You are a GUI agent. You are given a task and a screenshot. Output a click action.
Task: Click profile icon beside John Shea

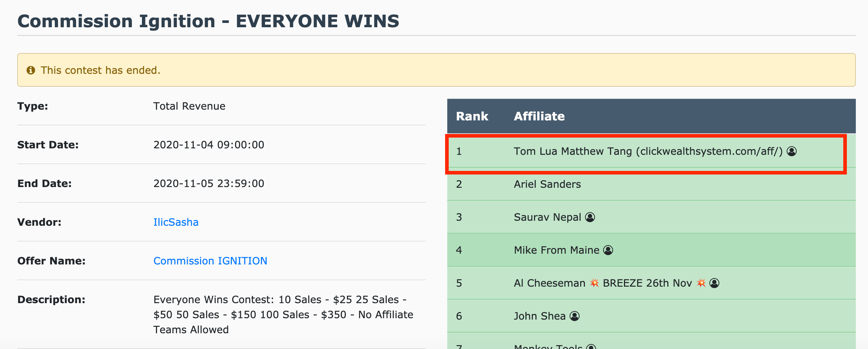coord(574,316)
